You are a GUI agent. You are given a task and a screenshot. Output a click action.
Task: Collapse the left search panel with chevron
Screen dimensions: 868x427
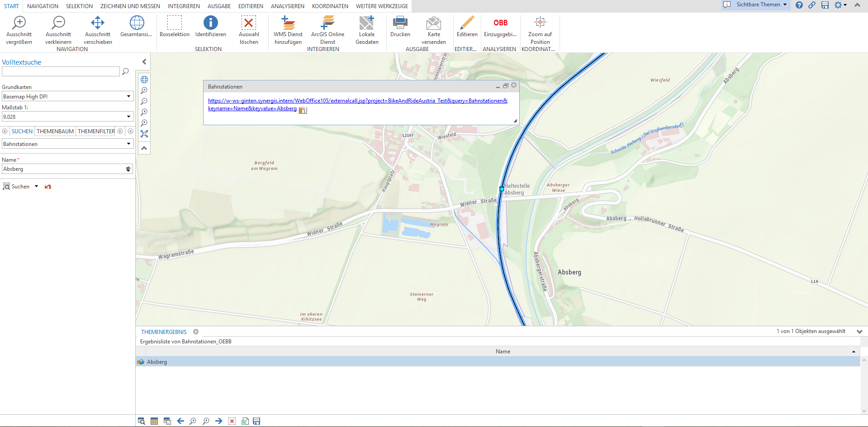coord(144,61)
